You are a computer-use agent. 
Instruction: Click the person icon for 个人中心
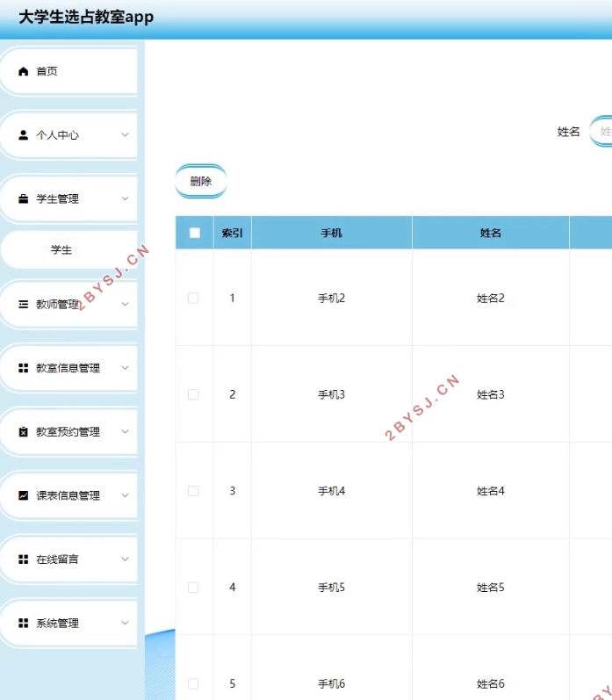click(23, 135)
